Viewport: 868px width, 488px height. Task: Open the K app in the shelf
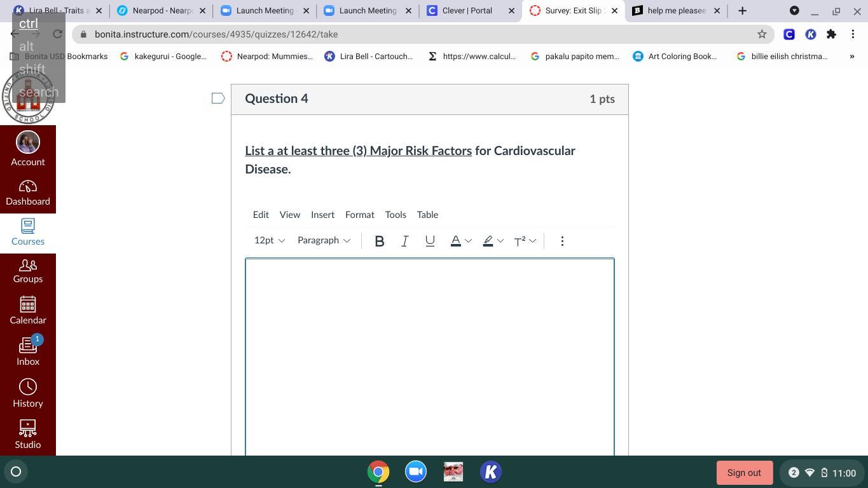pos(491,472)
